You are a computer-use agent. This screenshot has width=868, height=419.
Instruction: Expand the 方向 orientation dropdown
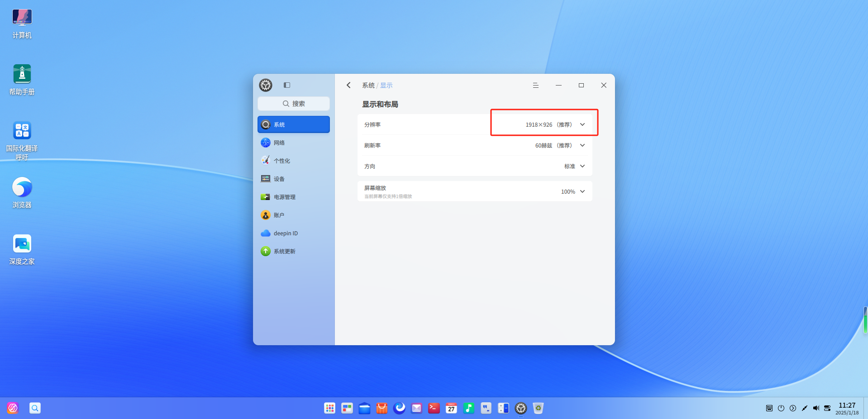574,166
